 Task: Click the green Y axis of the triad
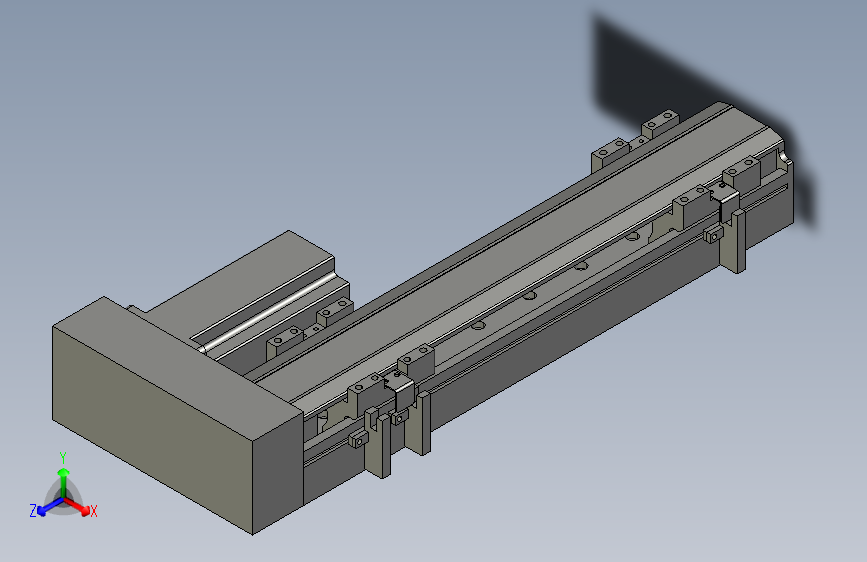click(x=64, y=483)
